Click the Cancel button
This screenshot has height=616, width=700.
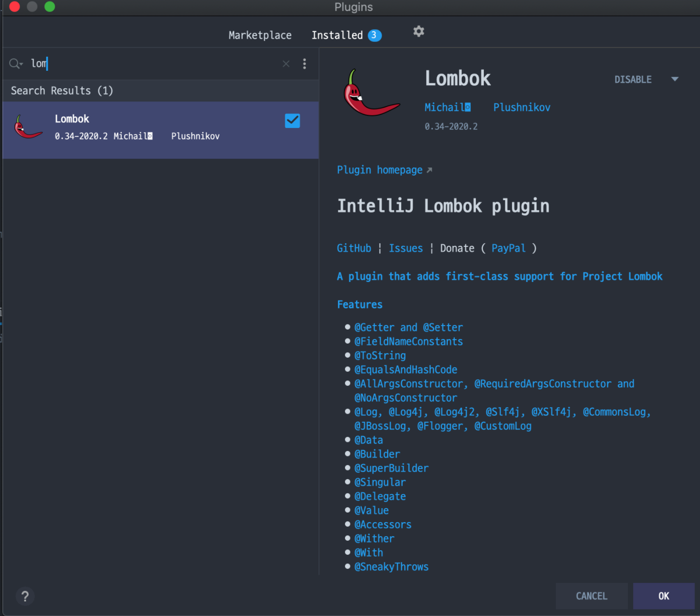[x=592, y=596]
